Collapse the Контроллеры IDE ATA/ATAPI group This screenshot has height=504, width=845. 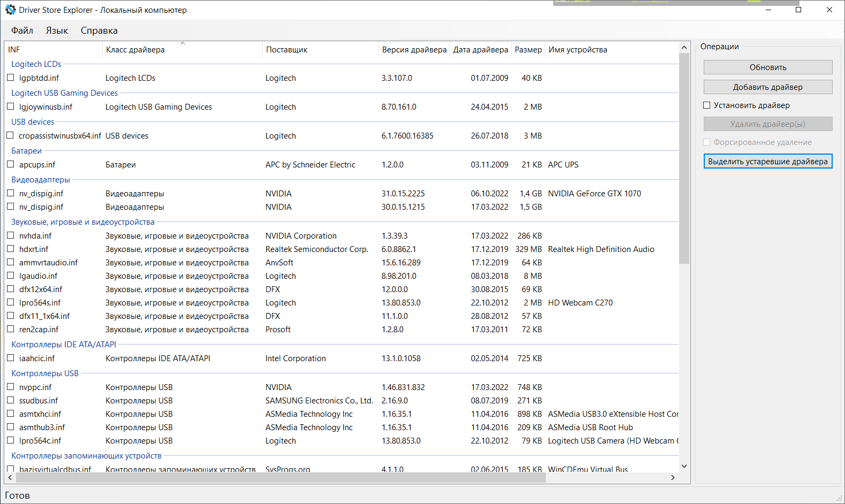[x=64, y=345]
